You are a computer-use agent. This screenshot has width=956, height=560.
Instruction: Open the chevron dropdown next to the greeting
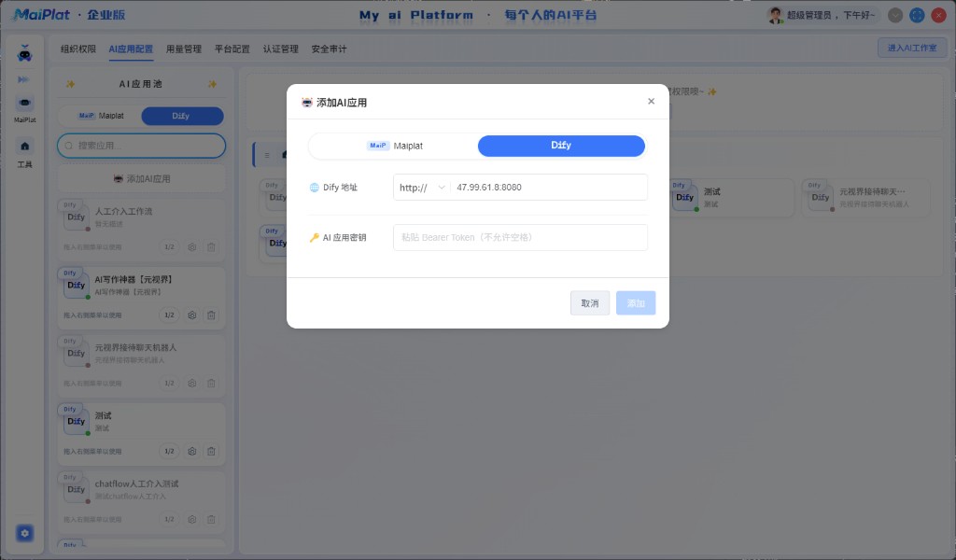(895, 15)
